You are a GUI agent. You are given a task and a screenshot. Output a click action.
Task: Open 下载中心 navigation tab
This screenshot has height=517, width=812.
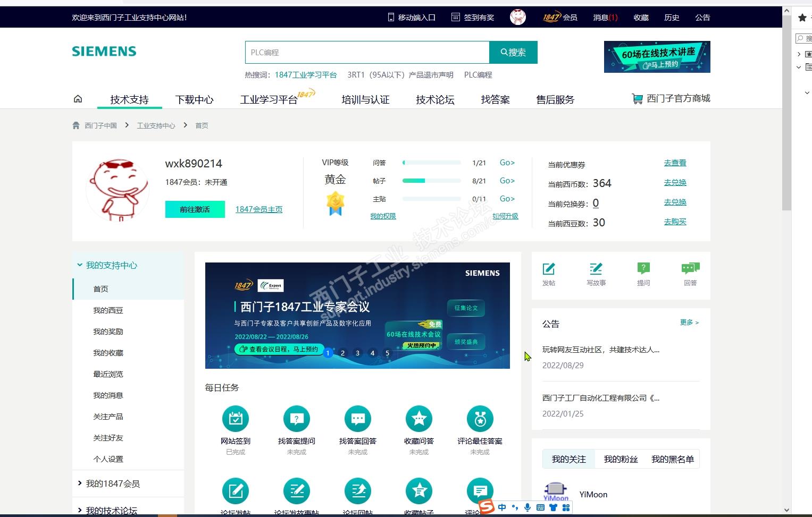195,99
